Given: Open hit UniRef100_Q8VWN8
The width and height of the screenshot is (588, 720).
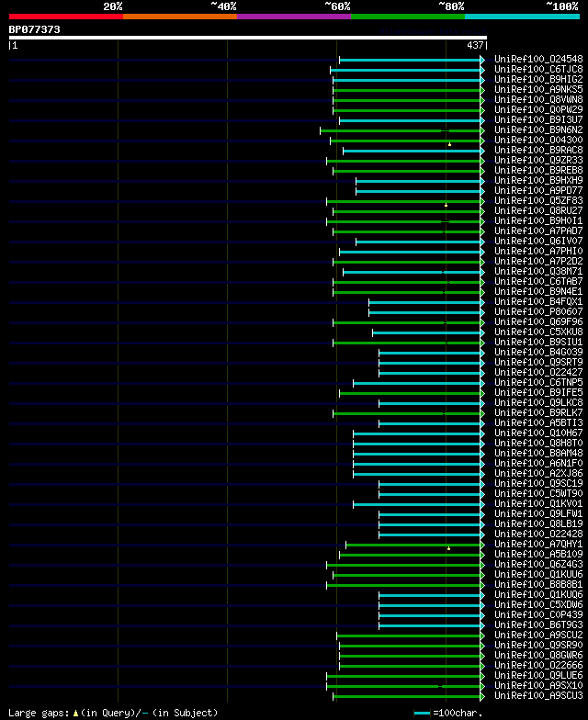Looking at the screenshot, I should 538,99.
